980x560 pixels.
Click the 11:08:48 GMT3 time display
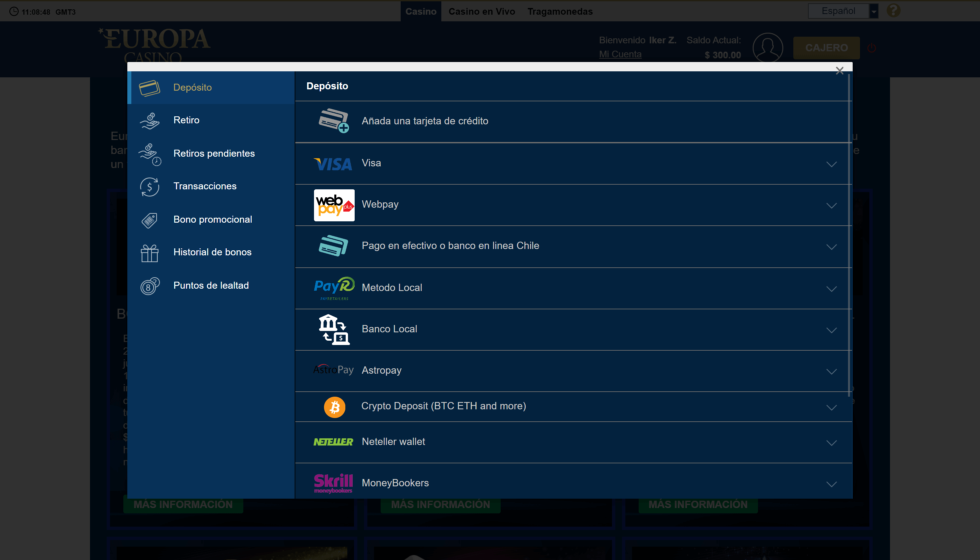(48, 12)
